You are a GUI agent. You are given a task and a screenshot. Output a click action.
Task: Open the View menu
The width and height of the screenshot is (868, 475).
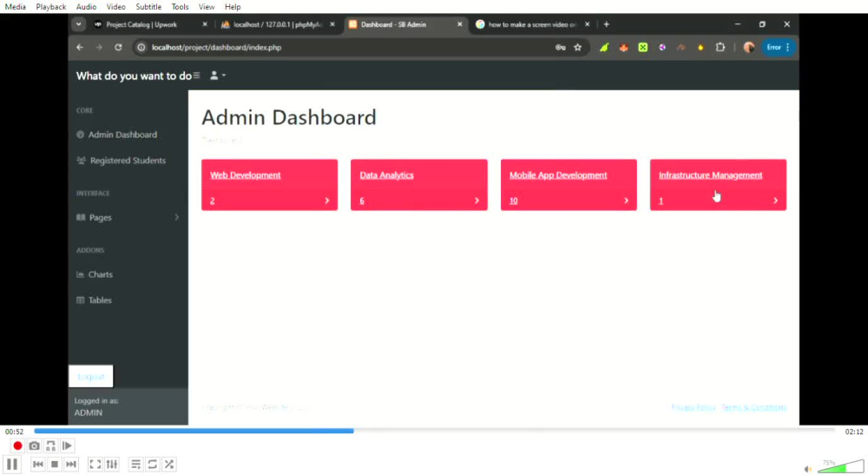207,7
